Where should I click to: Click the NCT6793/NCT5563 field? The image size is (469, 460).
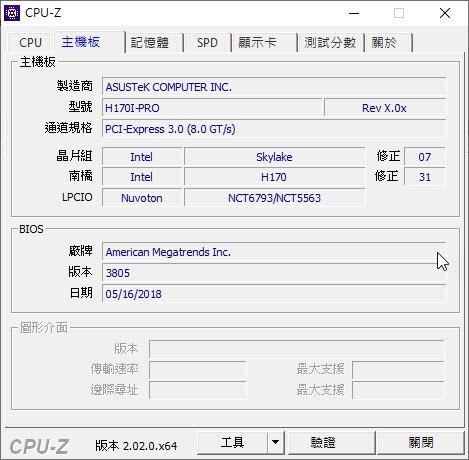click(x=274, y=198)
